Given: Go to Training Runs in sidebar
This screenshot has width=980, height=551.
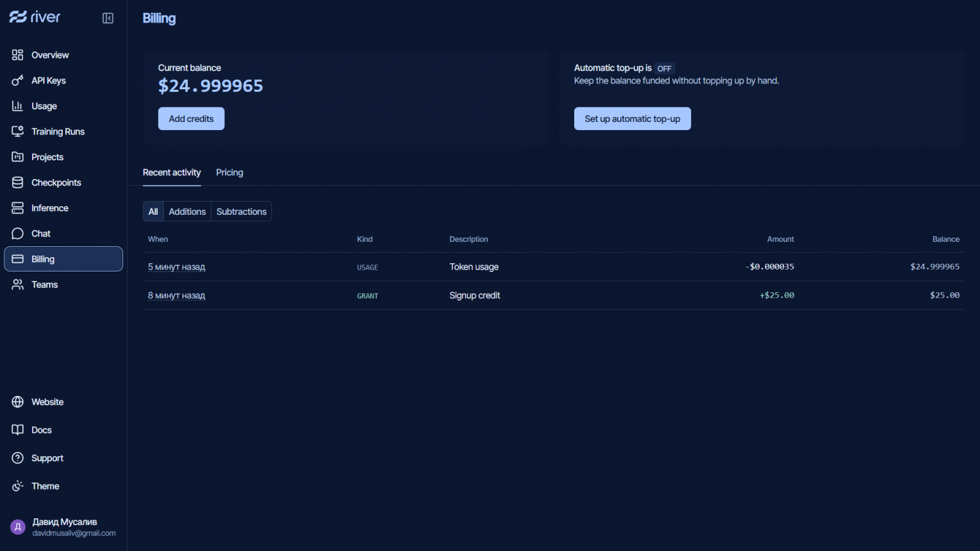Looking at the screenshot, I should pyautogui.click(x=63, y=131).
